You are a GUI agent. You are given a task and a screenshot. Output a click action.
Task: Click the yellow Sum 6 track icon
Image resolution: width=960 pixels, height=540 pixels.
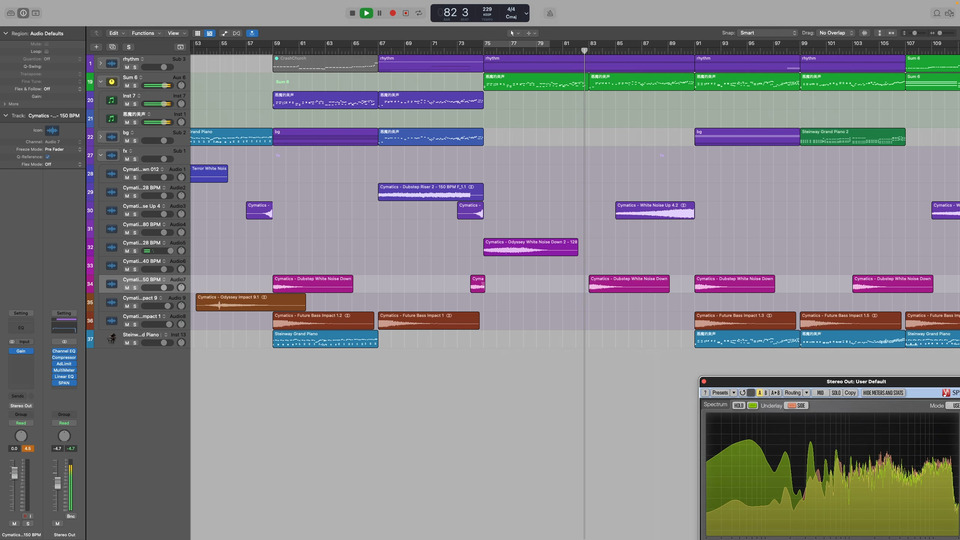(111, 81)
